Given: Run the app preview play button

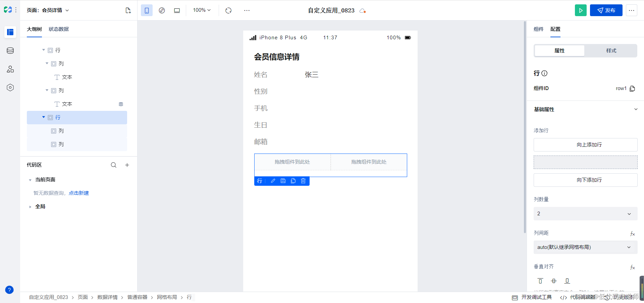Looking at the screenshot, I should 581,10.
